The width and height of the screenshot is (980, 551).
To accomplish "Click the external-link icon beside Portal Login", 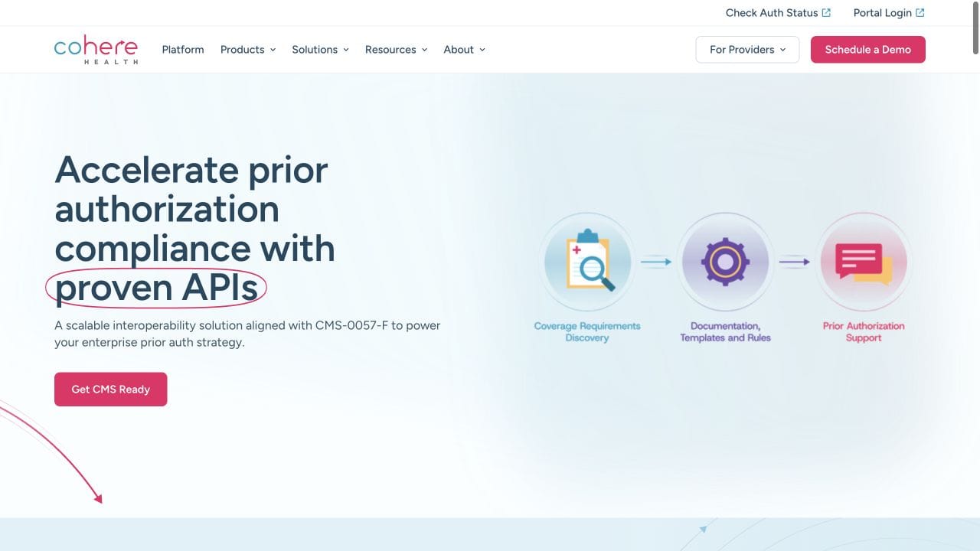I will pos(920,13).
